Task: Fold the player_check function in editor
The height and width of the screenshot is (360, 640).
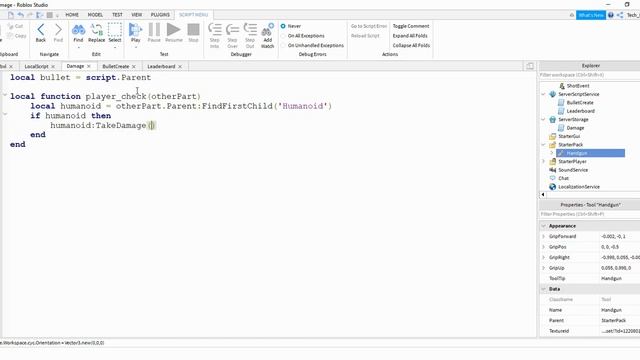Action: (x=4, y=95)
